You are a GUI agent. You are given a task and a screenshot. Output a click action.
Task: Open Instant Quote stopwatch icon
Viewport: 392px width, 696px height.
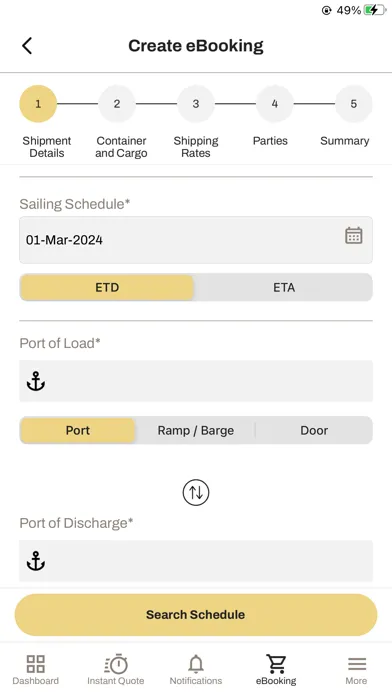pos(116,664)
